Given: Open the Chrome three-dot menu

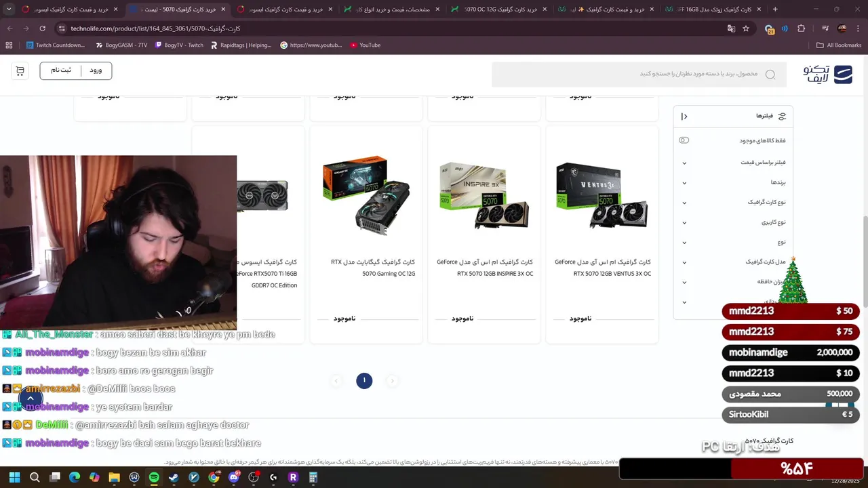Looking at the screenshot, I should pyautogui.click(x=859, y=28).
